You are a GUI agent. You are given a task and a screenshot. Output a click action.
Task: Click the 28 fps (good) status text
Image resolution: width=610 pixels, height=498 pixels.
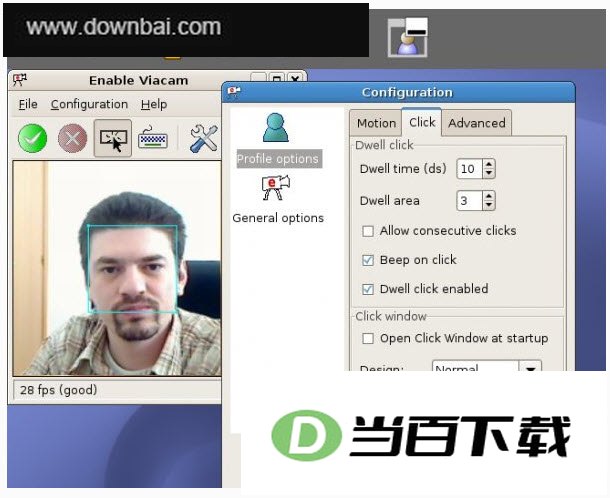pyautogui.click(x=58, y=390)
